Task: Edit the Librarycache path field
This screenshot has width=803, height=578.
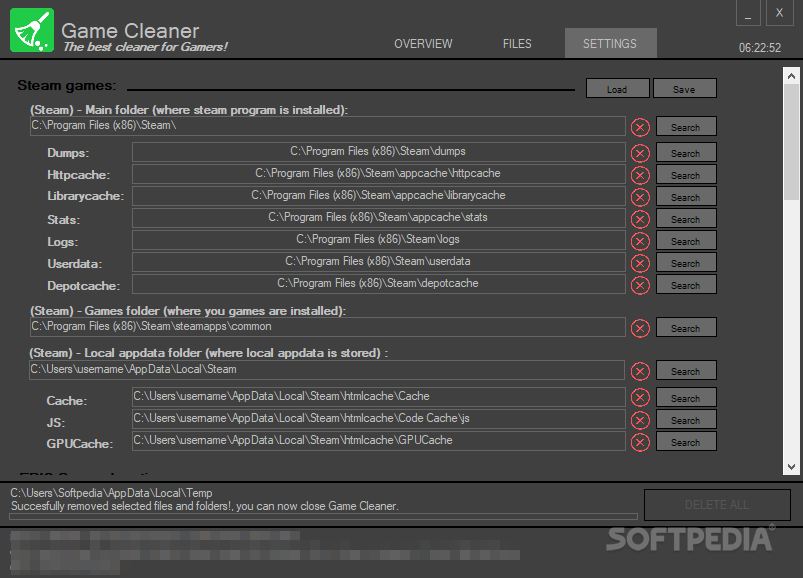Action: [x=378, y=196]
